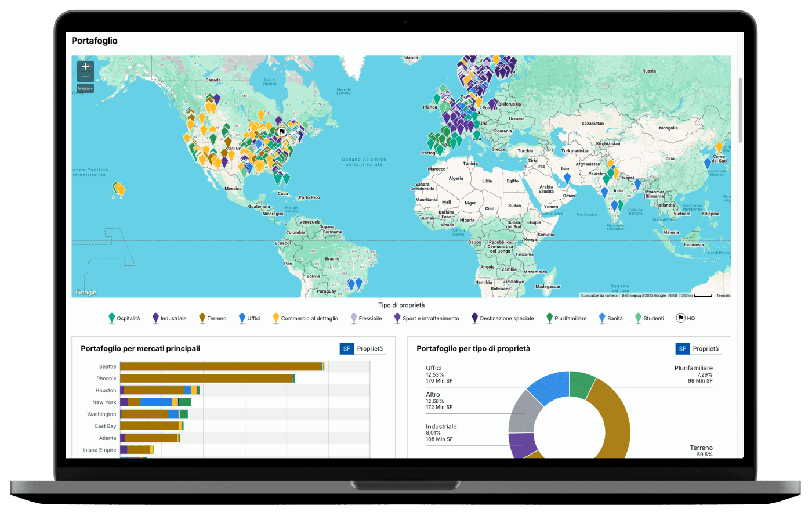Zoom out on the map

point(85,77)
